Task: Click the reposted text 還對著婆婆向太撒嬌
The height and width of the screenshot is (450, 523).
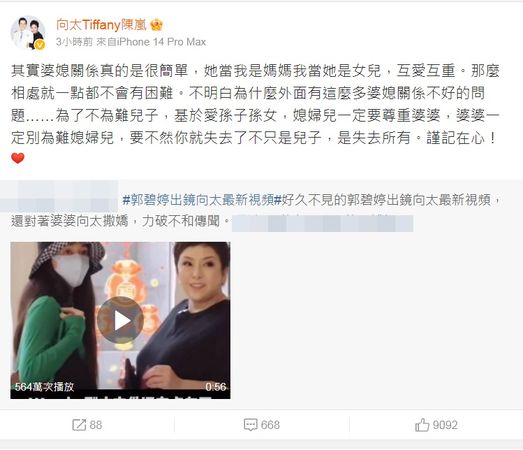Action: pos(69,221)
